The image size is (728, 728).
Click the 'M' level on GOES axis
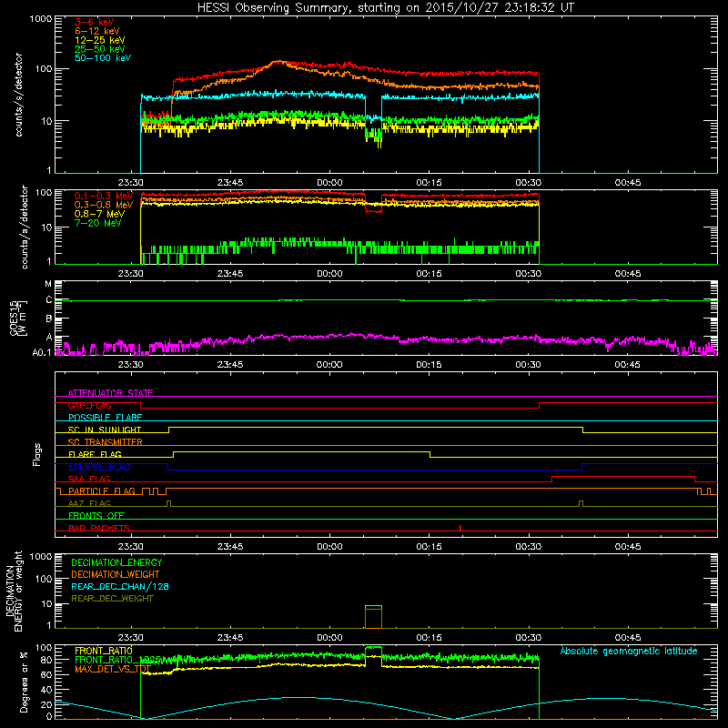point(48,284)
